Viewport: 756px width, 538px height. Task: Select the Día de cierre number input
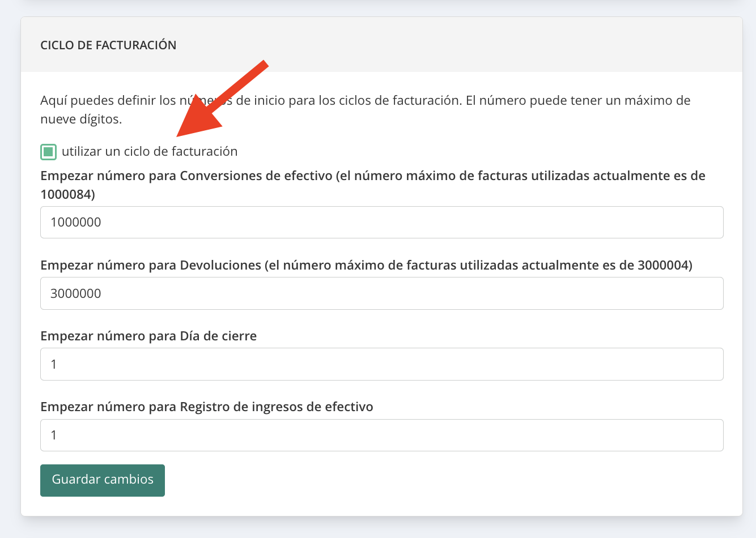[x=381, y=364]
